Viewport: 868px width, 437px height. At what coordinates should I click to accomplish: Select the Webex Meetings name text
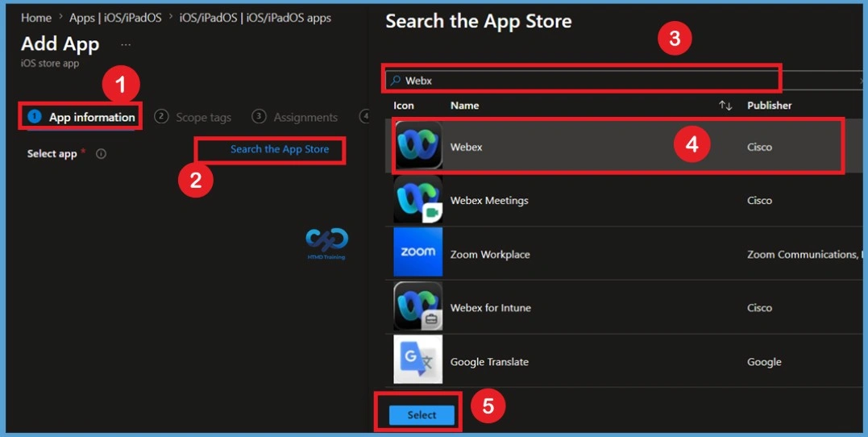pos(489,201)
